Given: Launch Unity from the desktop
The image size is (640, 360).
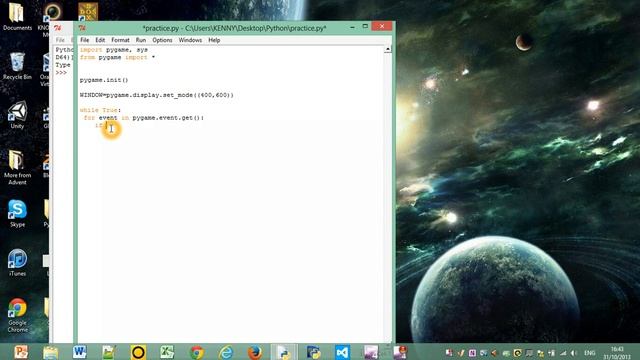Looking at the screenshot, I should click(17, 115).
